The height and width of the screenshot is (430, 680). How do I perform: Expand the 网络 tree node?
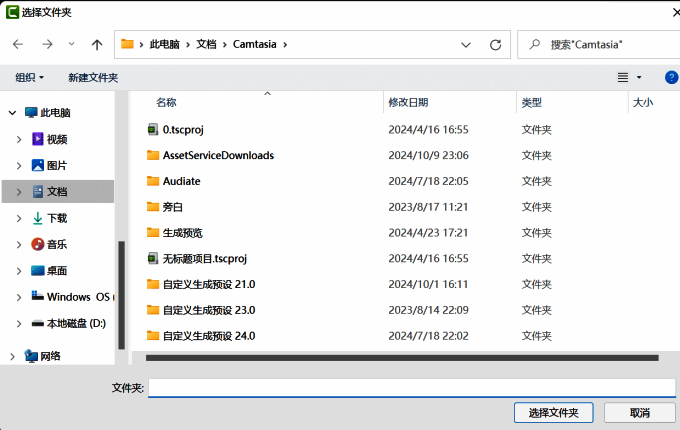coord(12,356)
